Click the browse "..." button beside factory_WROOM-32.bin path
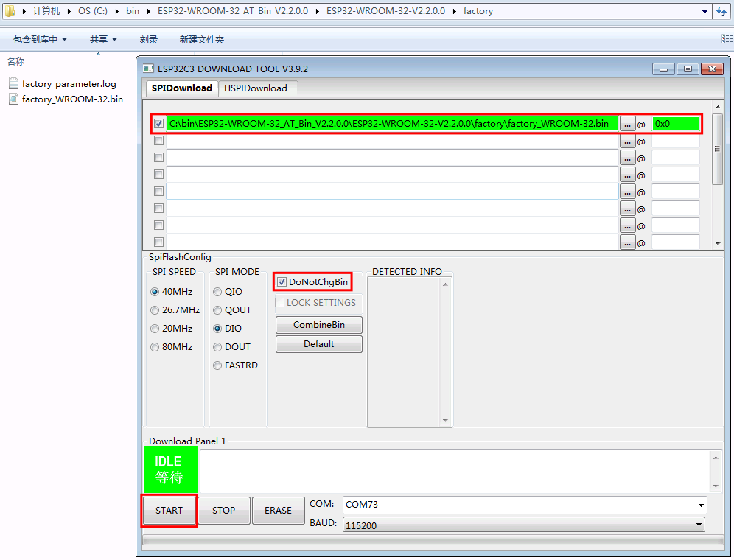The image size is (734, 560). pos(627,123)
